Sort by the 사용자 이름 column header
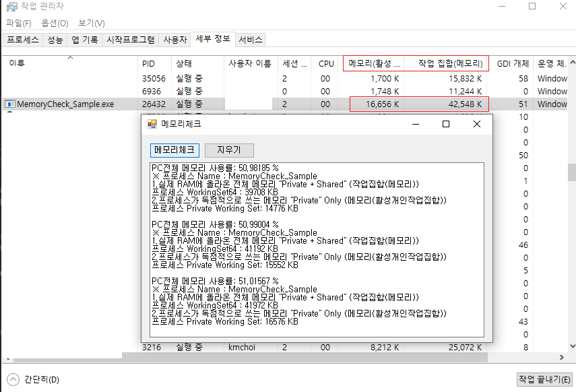 pos(251,63)
